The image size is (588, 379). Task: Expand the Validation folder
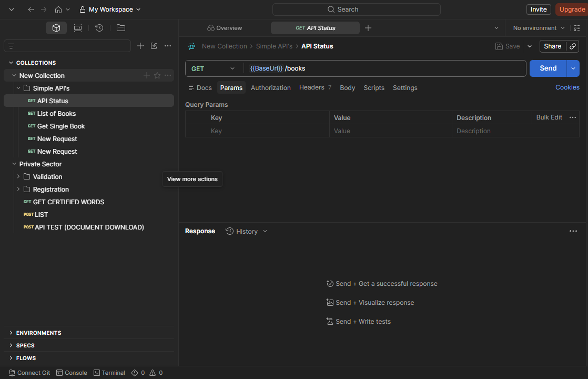(18, 176)
